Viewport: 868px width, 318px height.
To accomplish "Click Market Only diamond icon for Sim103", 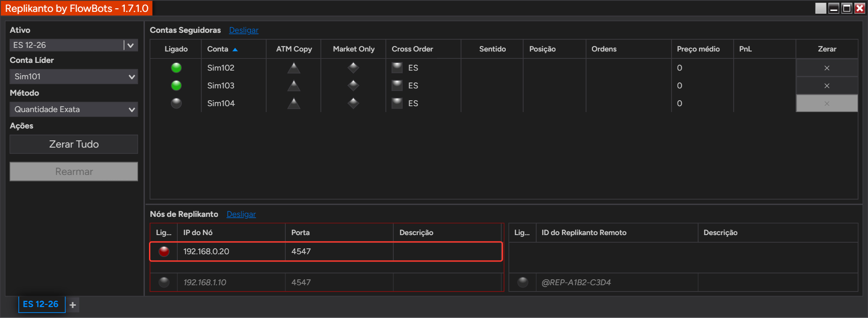I will [353, 86].
